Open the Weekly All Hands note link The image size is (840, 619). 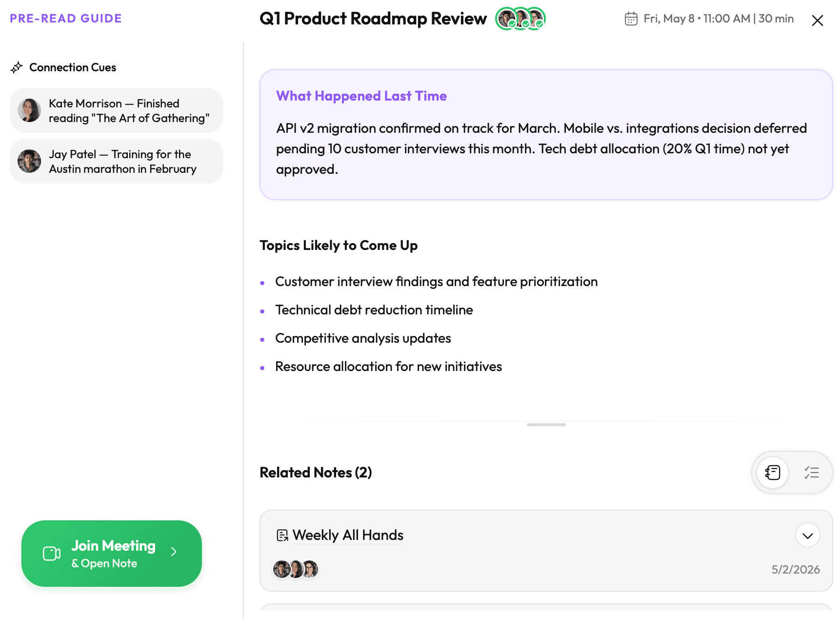348,535
